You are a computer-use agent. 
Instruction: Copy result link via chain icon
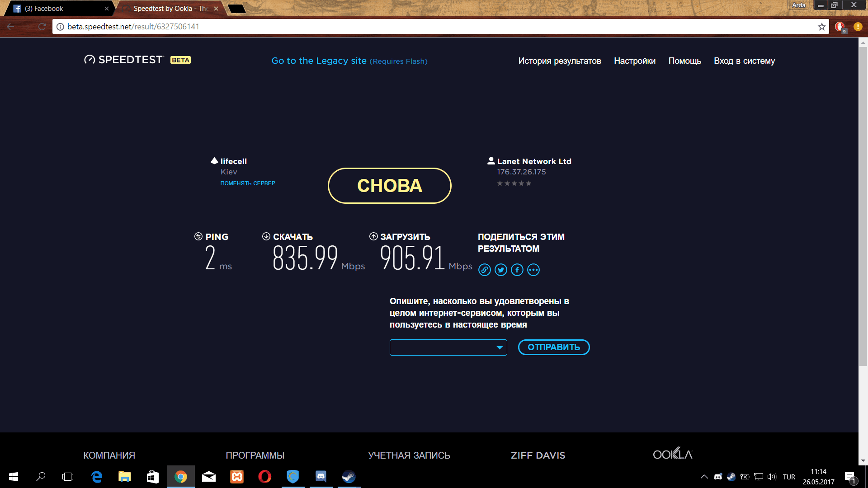pyautogui.click(x=485, y=270)
